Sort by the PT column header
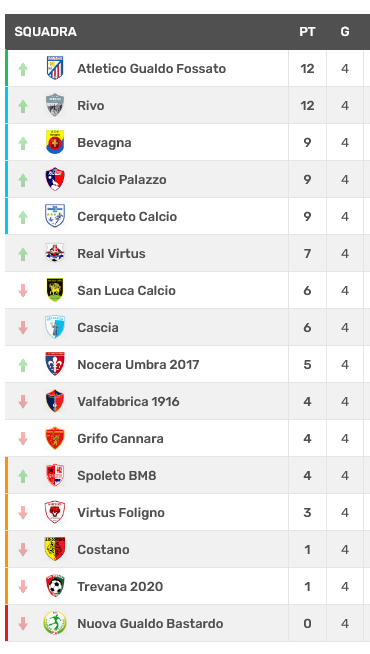The image size is (370, 654). (307, 32)
